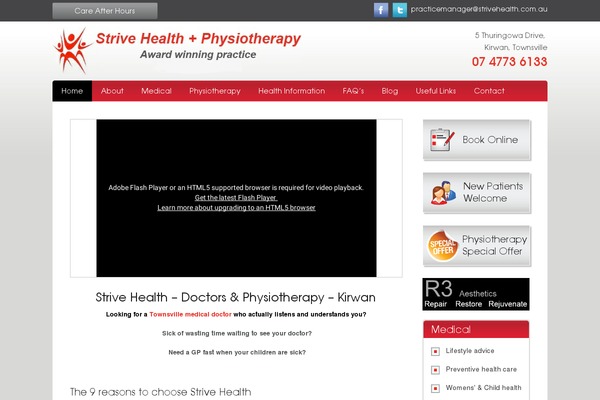The height and width of the screenshot is (400, 600).
Task: Click Get the latest Flash Player link
Action: pos(236,198)
